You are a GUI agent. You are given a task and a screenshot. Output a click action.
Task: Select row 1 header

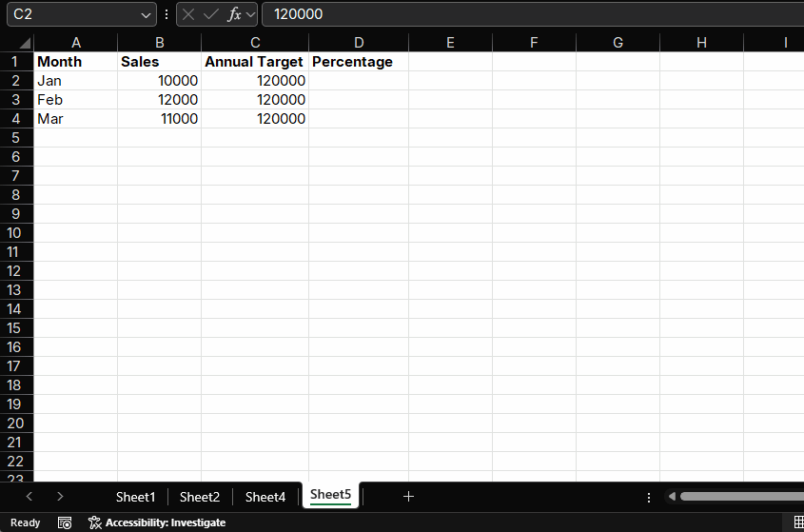[16, 62]
